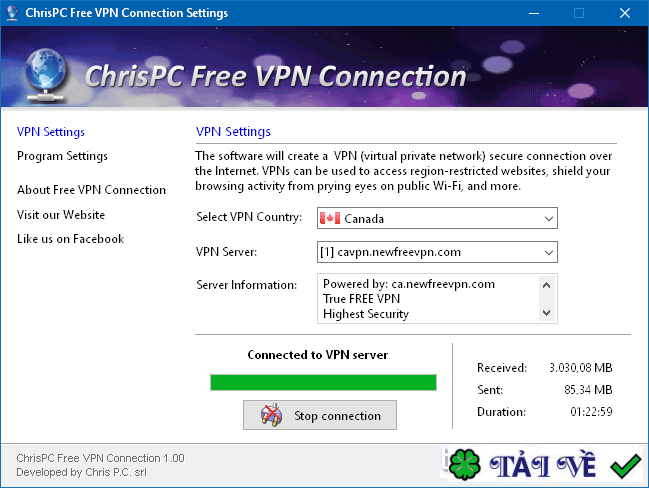This screenshot has width=649, height=488.
Task: Click the VPN Settings heading in main panel
Action: (x=233, y=132)
